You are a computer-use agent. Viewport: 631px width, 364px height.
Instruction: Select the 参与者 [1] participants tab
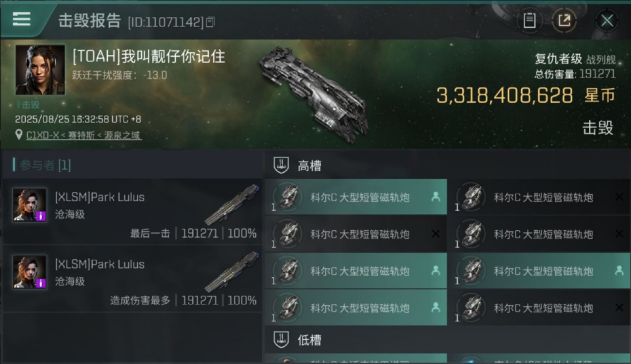pyautogui.click(x=46, y=165)
